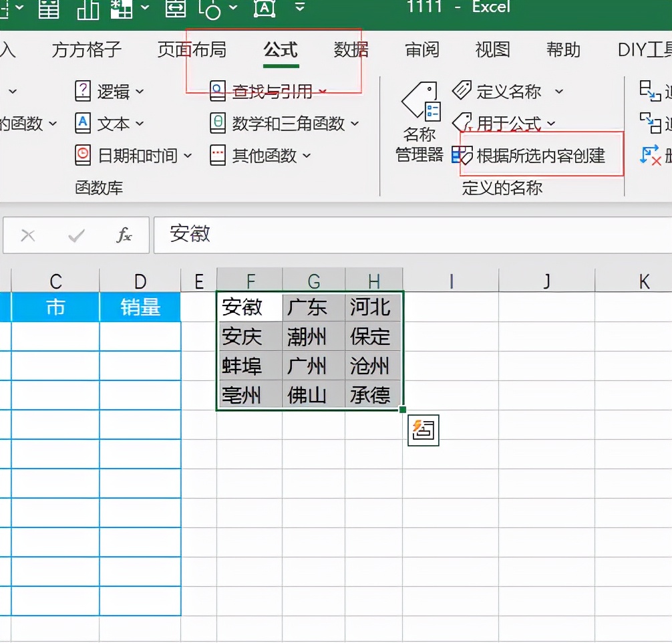Click the 市 header cell

click(55, 307)
